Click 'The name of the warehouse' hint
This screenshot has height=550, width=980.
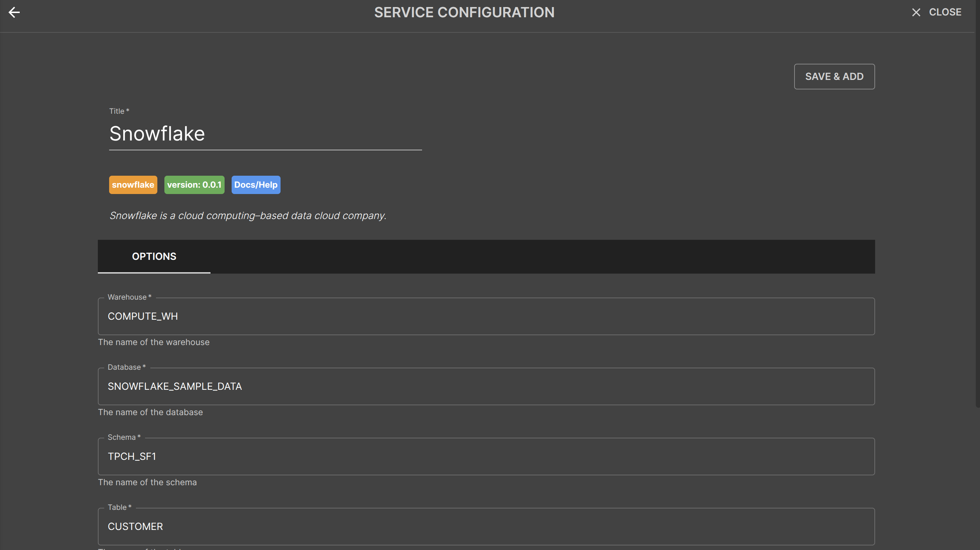pyautogui.click(x=154, y=342)
